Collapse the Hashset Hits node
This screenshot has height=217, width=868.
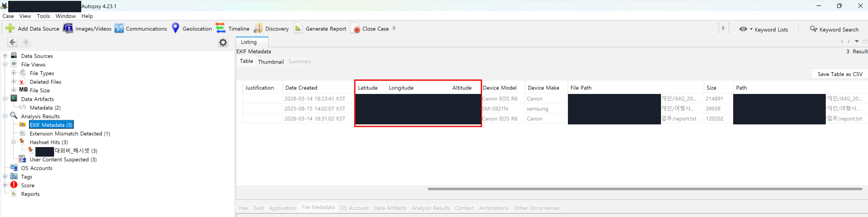tap(14, 142)
